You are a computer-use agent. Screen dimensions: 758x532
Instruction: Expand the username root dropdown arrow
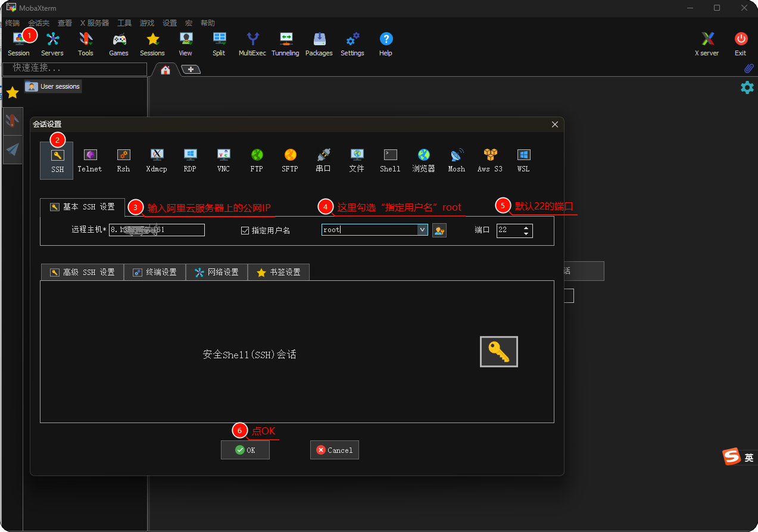[x=422, y=230]
